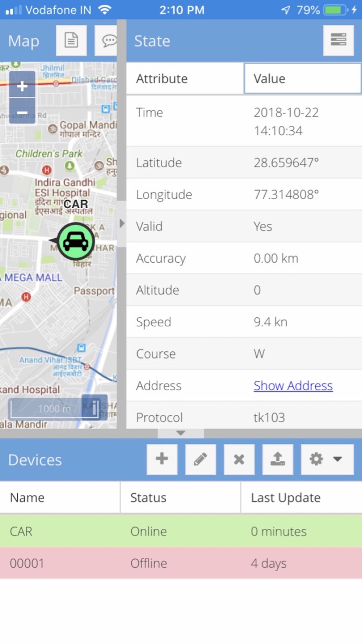Image resolution: width=362 pixels, height=644 pixels.
Task: Edit selected device with pencil icon
Action: (201, 459)
